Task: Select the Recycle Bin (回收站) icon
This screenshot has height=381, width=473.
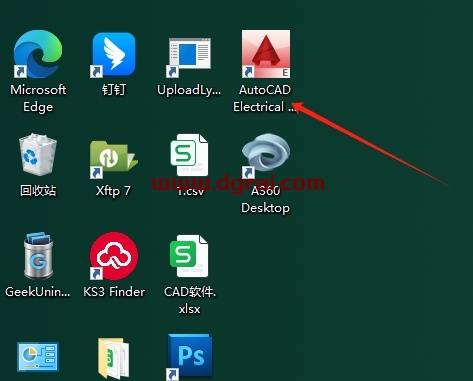Action: [38, 155]
